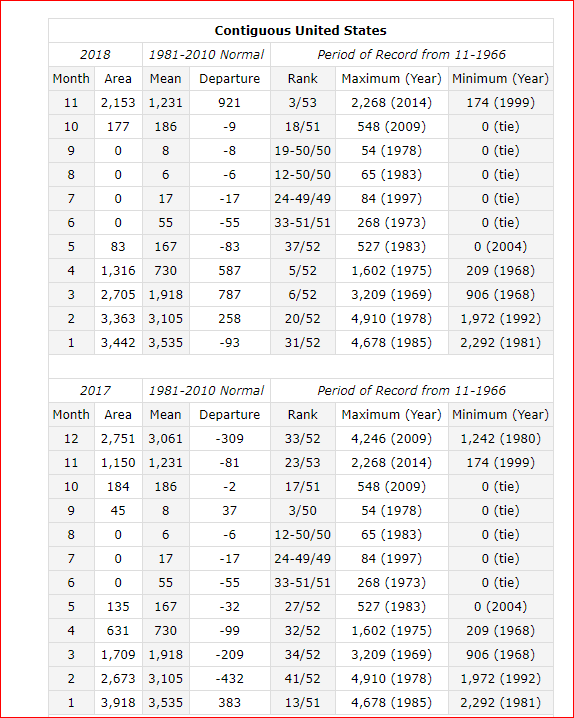The image size is (574, 718).
Task: Click the Contiguous United States table title
Action: [301, 31]
